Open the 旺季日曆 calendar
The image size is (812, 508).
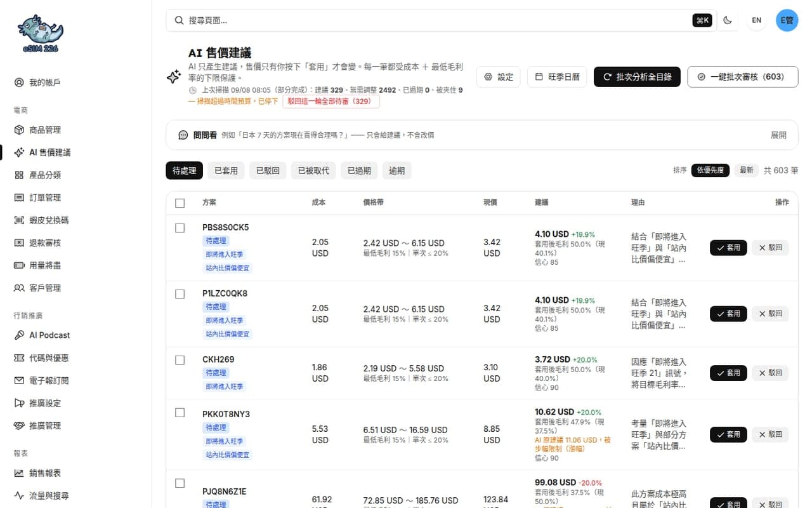557,77
